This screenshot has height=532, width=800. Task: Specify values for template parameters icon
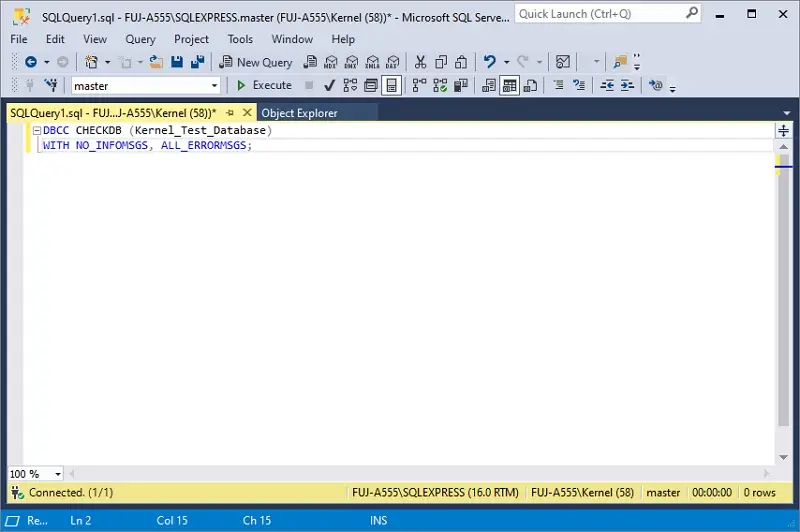click(656, 85)
